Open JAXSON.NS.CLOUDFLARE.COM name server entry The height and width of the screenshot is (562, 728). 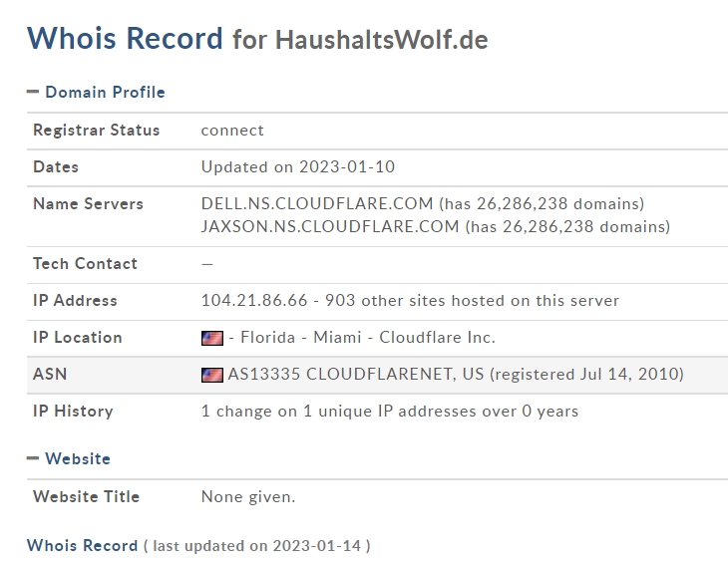(330, 226)
